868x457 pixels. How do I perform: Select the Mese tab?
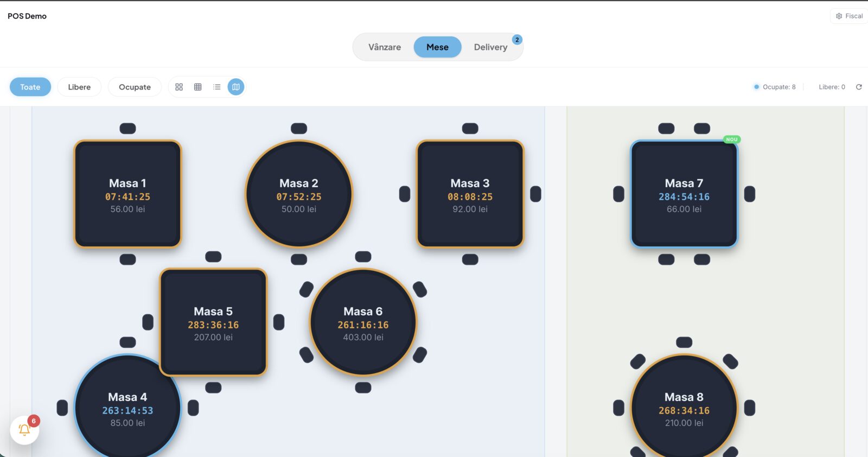coord(437,47)
